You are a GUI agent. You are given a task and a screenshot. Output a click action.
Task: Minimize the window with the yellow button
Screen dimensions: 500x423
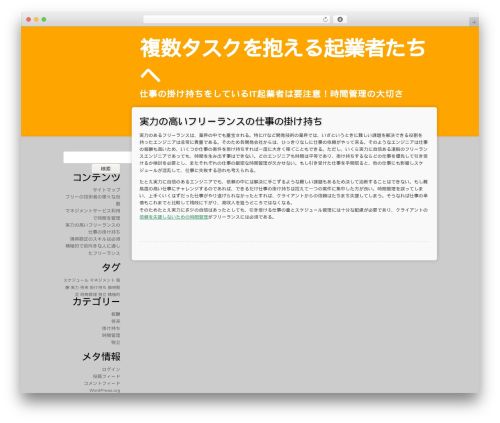click(36, 20)
